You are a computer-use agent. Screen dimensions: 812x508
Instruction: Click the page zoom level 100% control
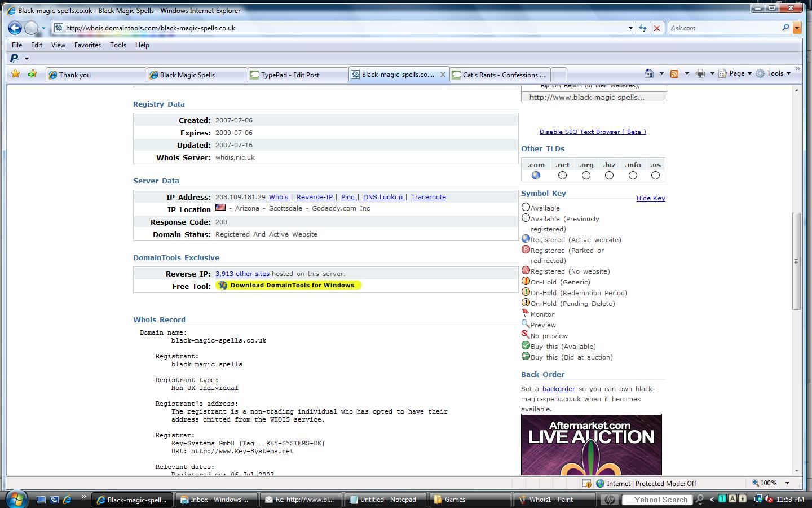768,483
